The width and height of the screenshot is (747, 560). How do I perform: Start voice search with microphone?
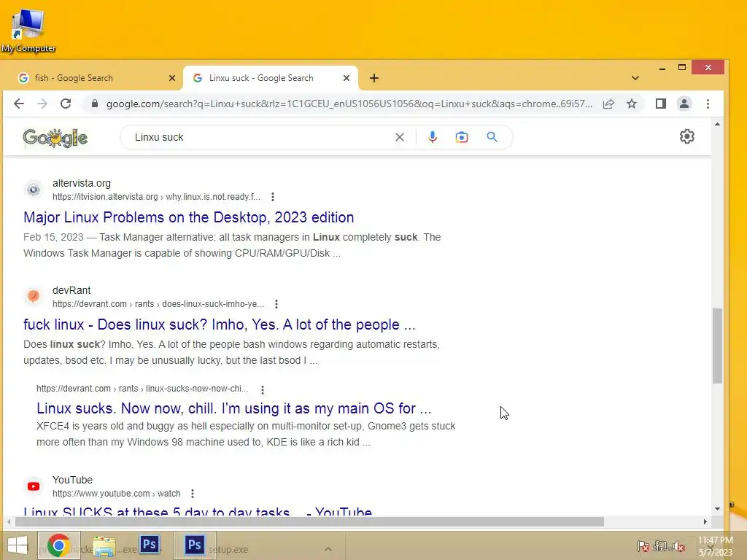tap(432, 137)
